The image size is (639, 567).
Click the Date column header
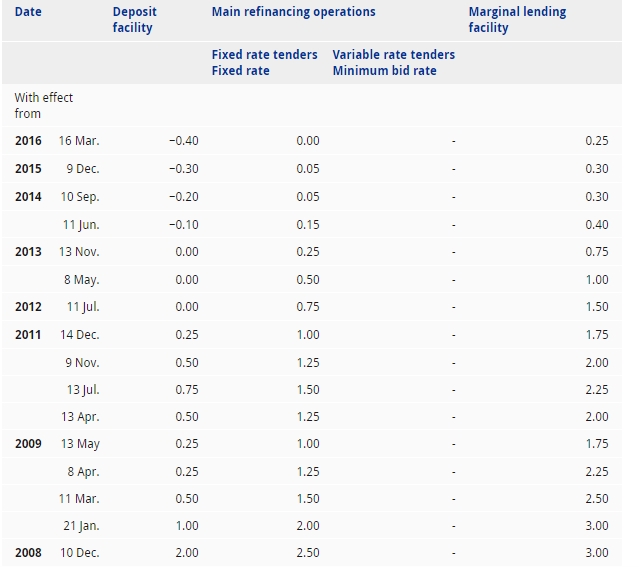[28, 12]
